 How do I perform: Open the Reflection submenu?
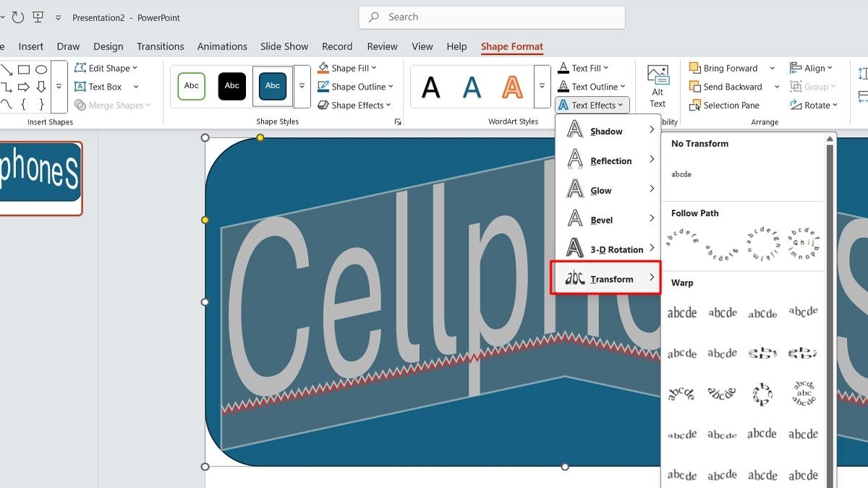click(x=608, y=160)
